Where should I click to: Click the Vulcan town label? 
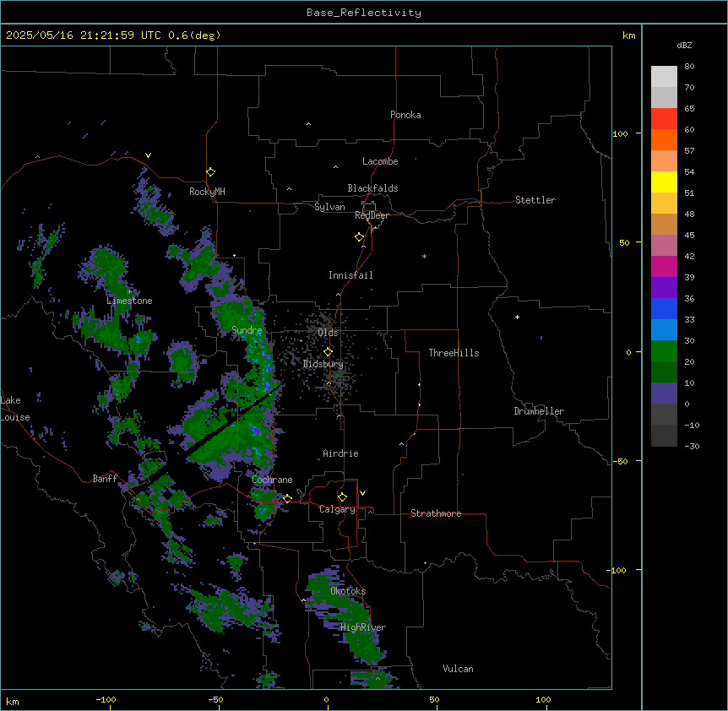point(459,669)
